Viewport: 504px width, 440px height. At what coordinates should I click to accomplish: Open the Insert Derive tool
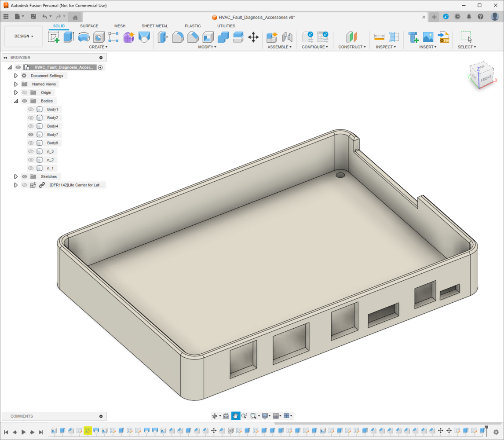click(413, 37)
